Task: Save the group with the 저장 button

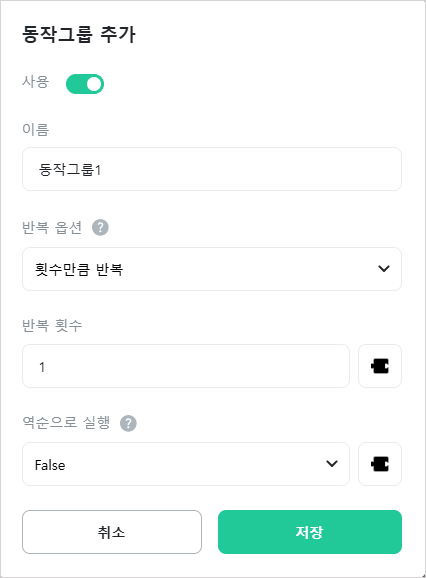Action: [310, 532]
